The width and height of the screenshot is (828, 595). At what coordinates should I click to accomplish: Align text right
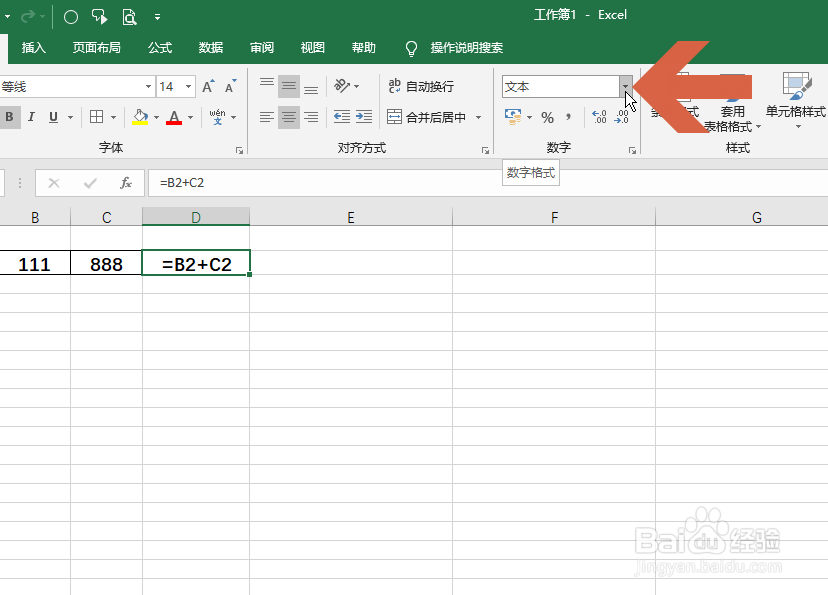tap(311, 117)
